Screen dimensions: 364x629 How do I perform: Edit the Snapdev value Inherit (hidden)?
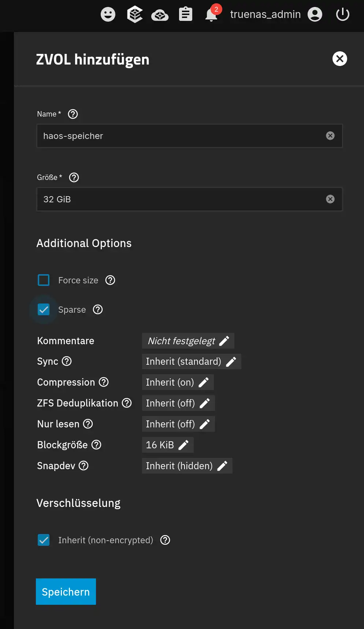pyautogui.click(x=187, y=466)
